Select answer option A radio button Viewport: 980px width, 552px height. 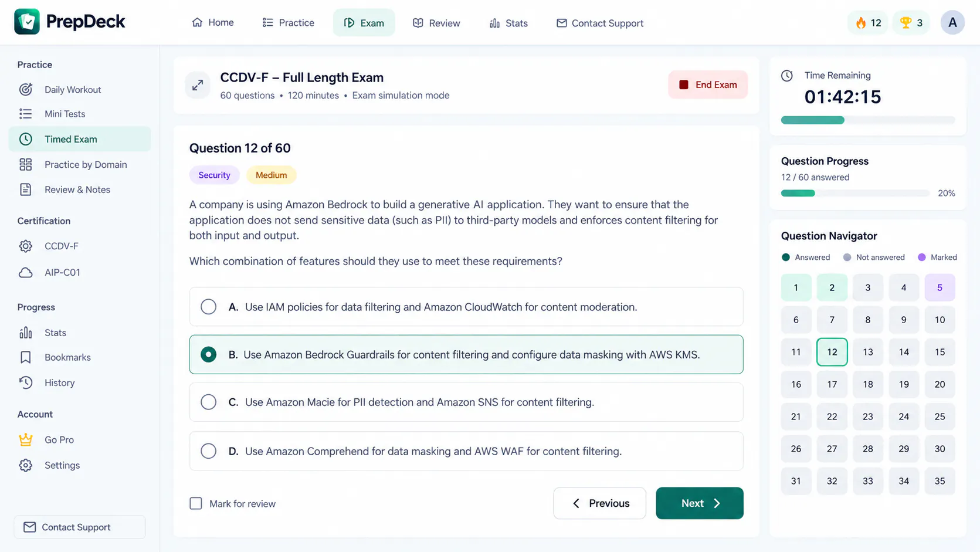[208, 307]
